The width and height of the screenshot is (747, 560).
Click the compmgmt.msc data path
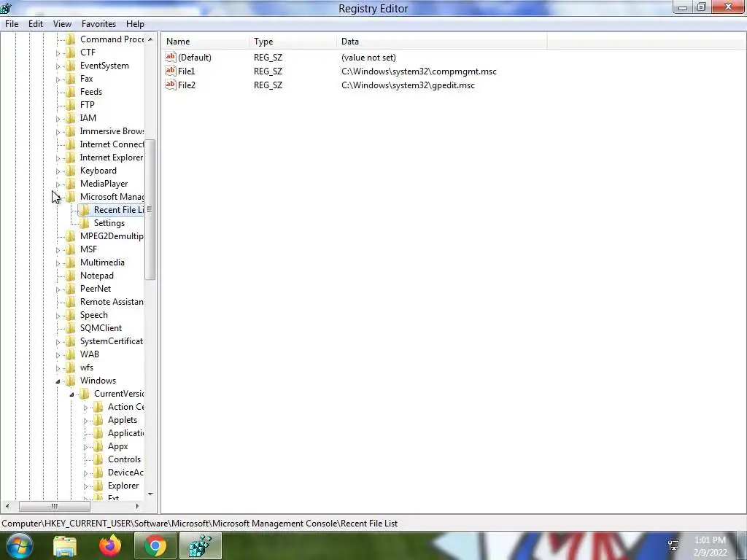click(x=419, y=71)
